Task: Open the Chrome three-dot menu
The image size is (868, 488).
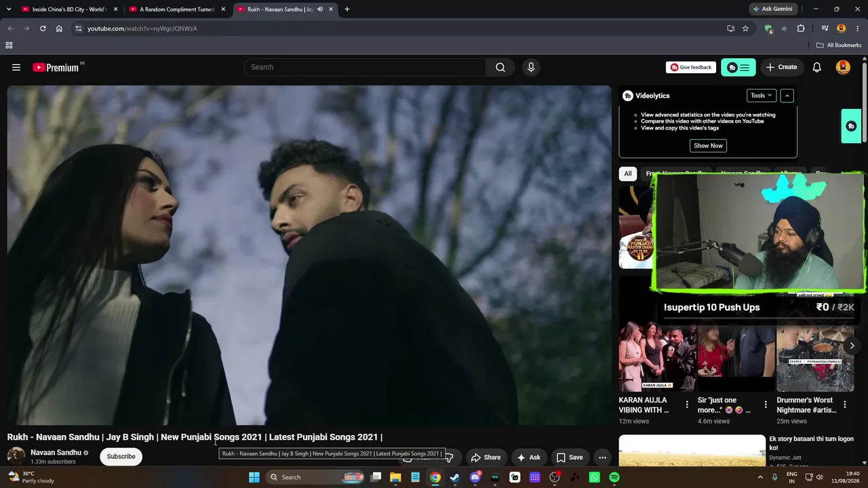Action: 857,28
